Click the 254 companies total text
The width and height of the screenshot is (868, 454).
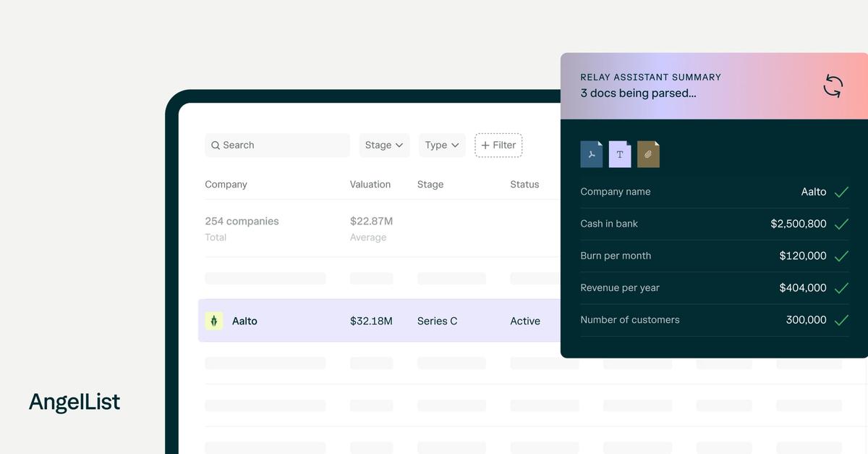click(x=242, y=221)
